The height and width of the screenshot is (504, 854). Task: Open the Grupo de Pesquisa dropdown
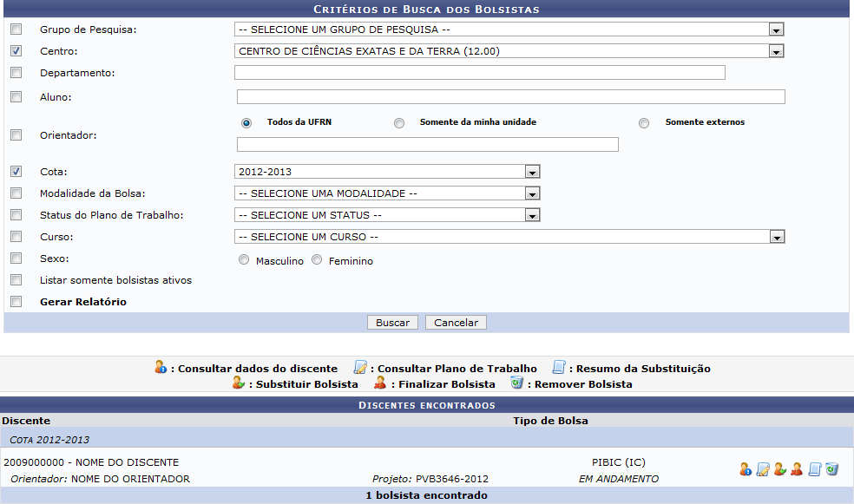pos(777,28)
